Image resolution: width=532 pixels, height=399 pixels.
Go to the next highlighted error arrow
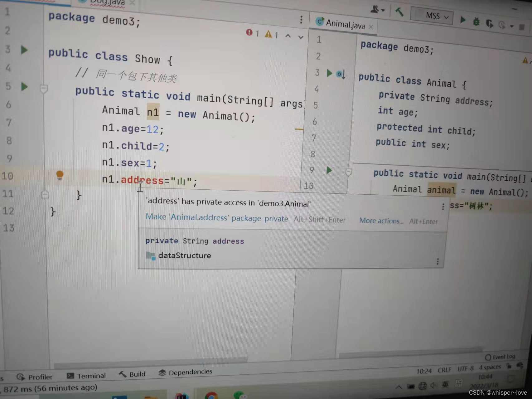[x=301, y=37]
